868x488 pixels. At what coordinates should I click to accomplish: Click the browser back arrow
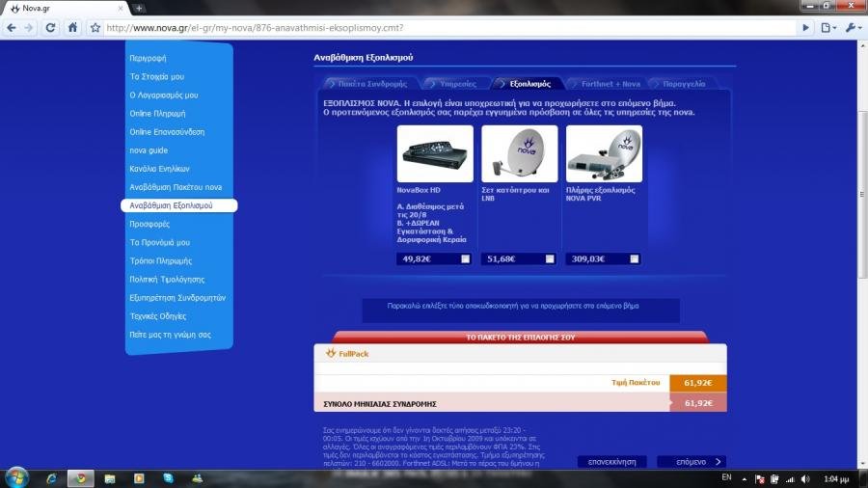[11, 28]
